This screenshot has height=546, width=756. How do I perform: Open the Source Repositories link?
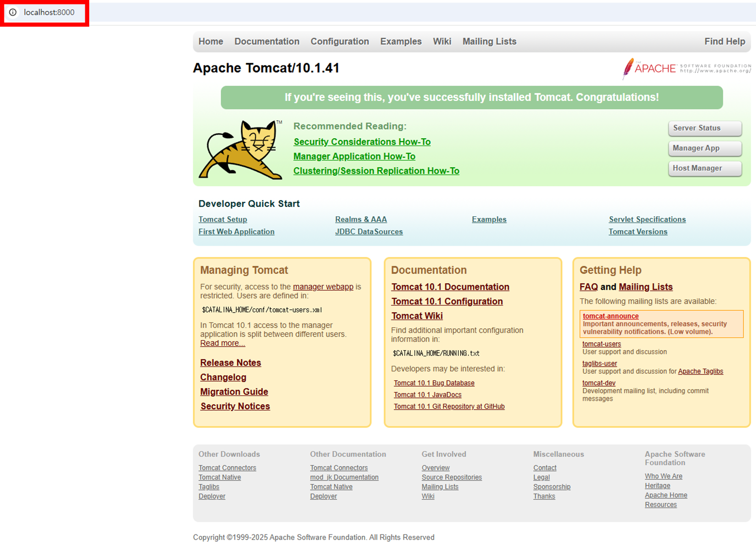point(451,478)
